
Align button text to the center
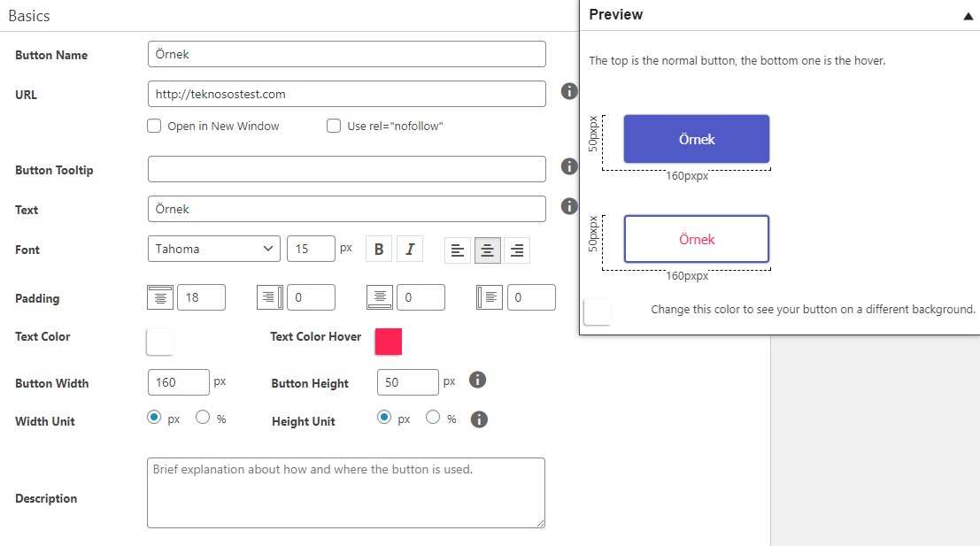[488, 250]
